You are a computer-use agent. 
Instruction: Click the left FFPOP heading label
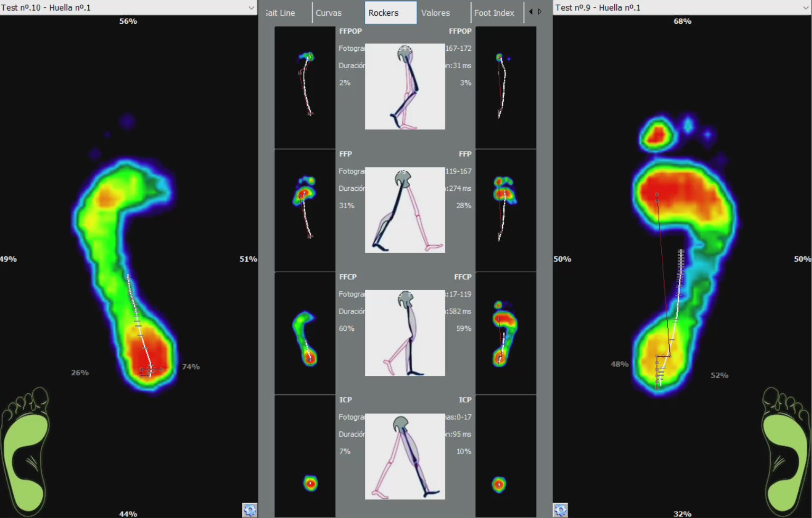coord(350,31)
